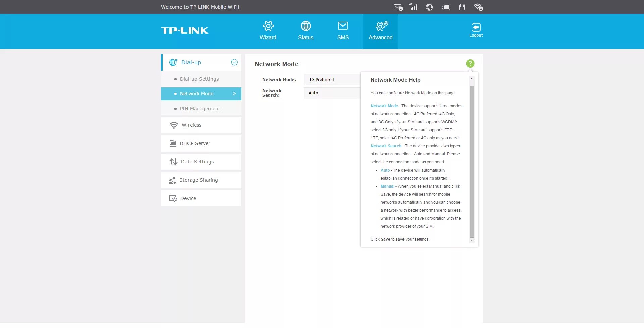Click the WiFi clients status icon
The image size is (644, 328).
[x=478, y=7]
